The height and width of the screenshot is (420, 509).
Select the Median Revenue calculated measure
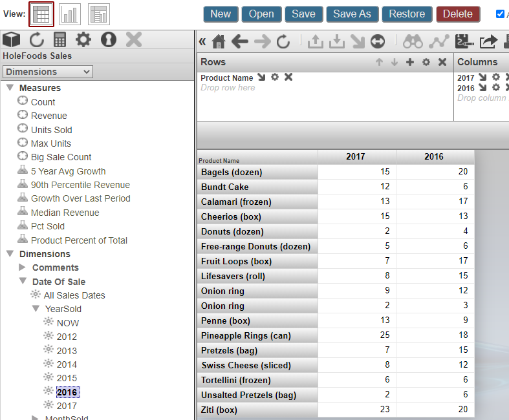click(65, 213)
